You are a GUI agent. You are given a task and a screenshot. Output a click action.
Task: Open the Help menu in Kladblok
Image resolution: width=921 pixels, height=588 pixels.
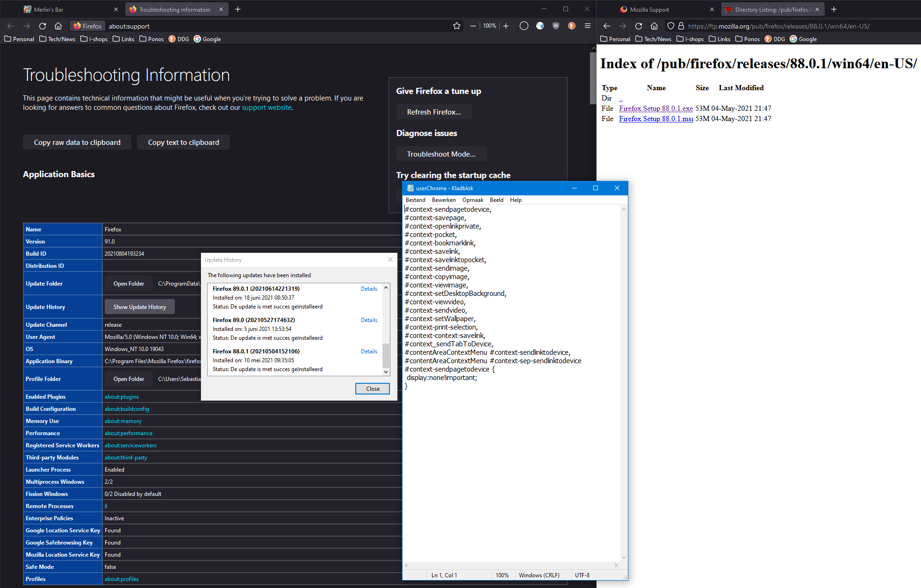[x=516, y=200]
